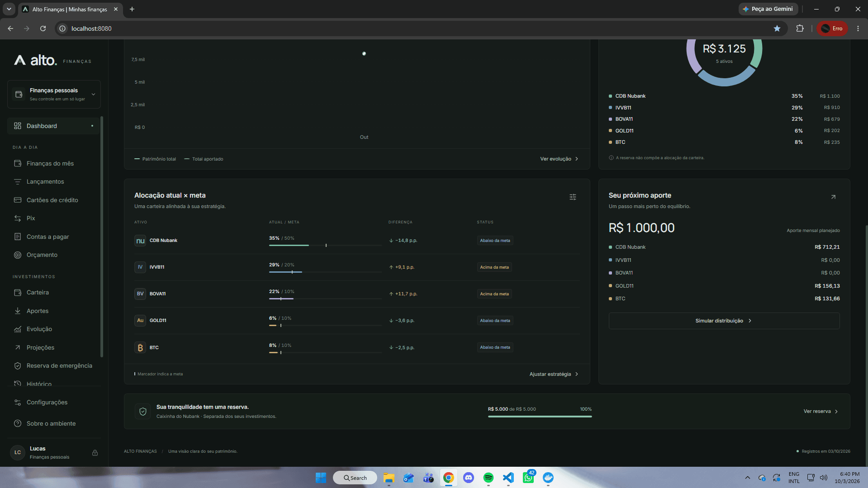Click the GOLD11 R$ 156,13 aporte row

(x=724, y=286)
